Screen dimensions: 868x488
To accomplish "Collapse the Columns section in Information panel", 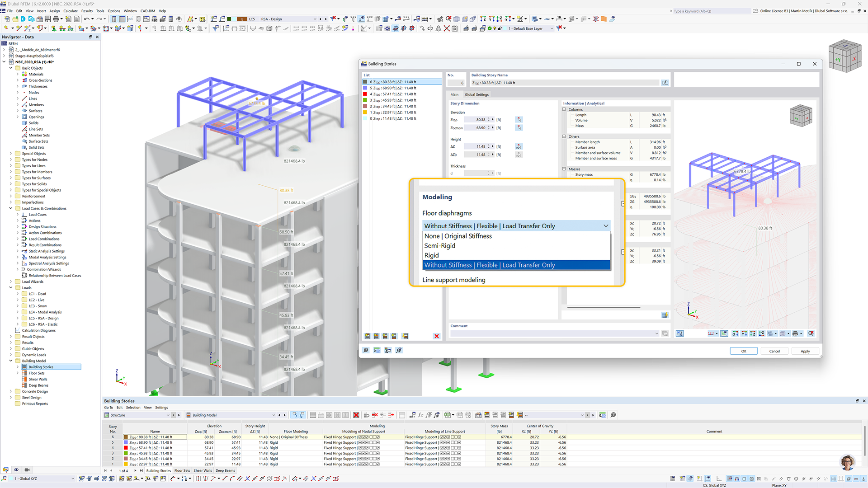I will tap(564, 109).
